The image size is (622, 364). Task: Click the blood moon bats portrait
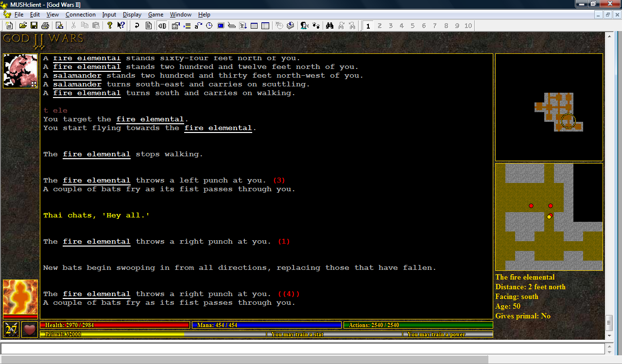(20, 71)
